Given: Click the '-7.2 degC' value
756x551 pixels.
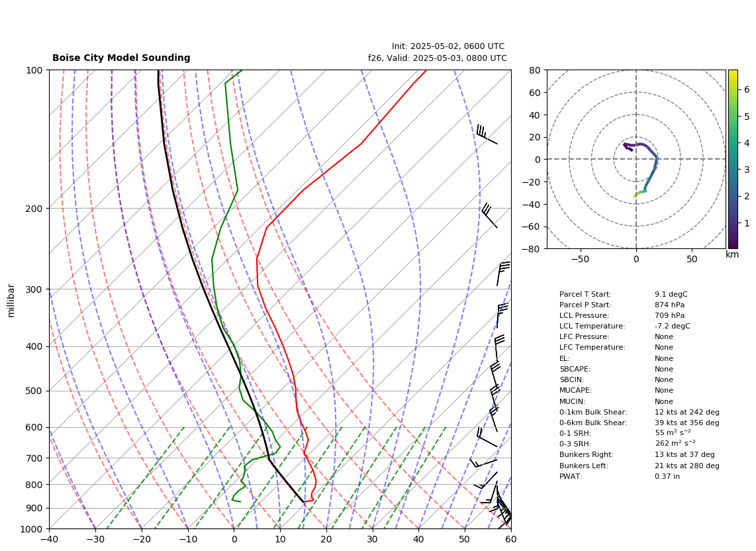Looking at the screenshot, I should [x=673, y=326].
